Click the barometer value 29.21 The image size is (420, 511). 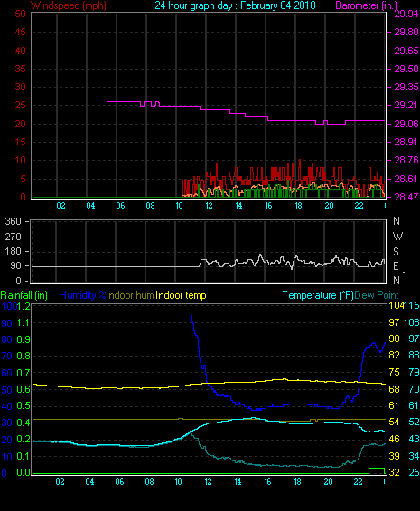pyautogui.click(x=406, y=106)
